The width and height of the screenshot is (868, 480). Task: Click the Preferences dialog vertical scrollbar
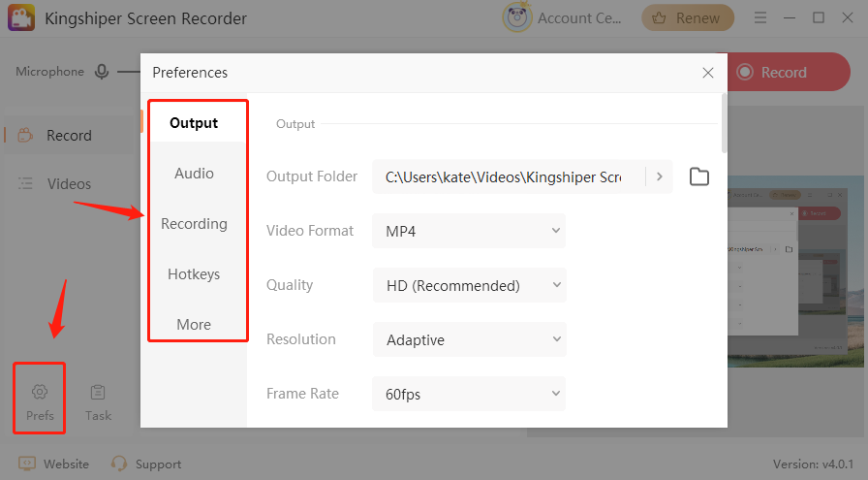coord(724,123)
